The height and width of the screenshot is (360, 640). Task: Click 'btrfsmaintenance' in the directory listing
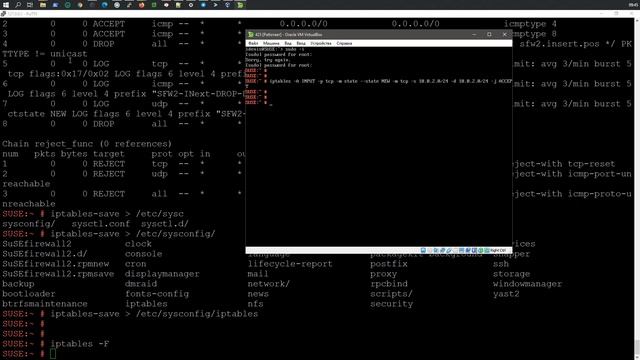point(45,304)
